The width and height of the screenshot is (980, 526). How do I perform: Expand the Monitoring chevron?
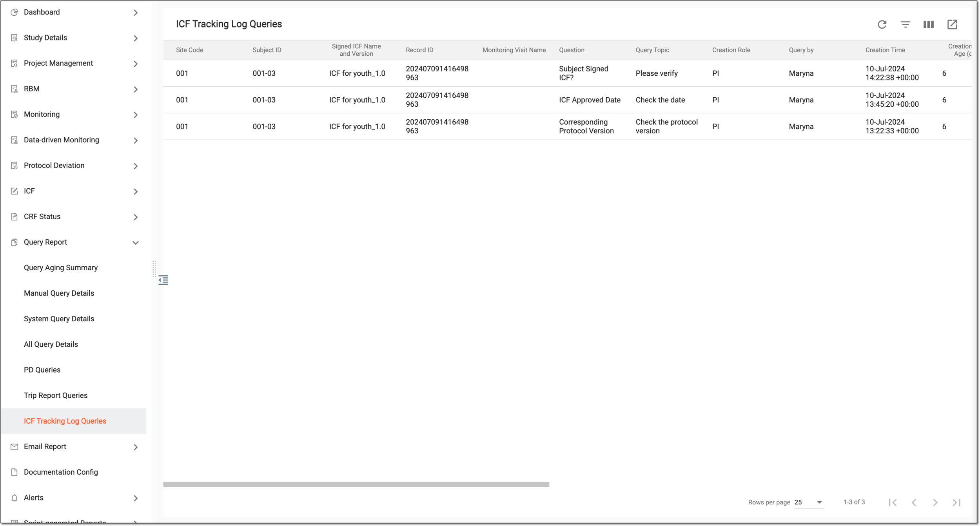tap(136, 115)
